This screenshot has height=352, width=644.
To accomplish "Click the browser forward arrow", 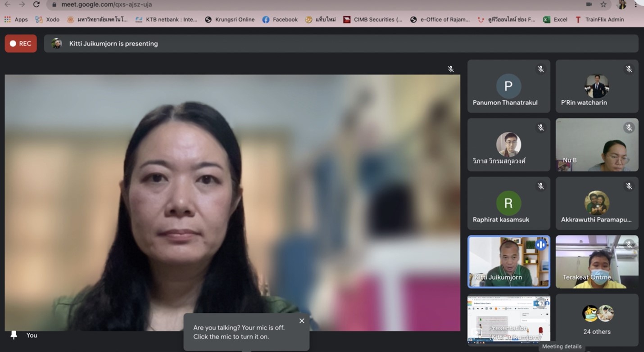I will pos(22,5).
